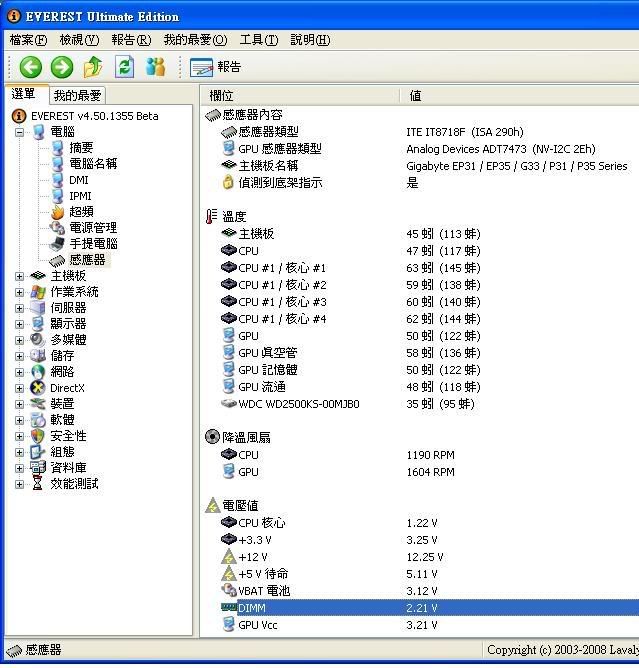This screenshot has width=639, height=668.
Task: Expand the 作業系統 operating system node
Action: [19, 292]
